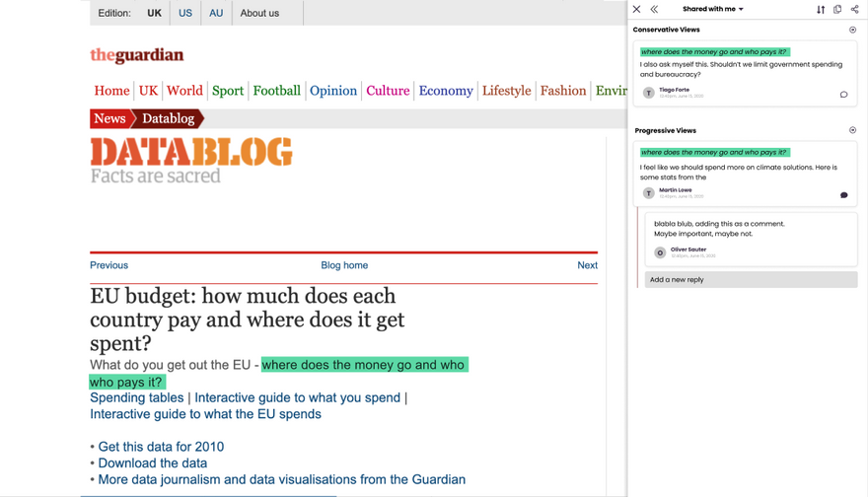The width and height of the screenshot is (868, 497).
Task: Click the Guardian logo
Action: (137, 55)
